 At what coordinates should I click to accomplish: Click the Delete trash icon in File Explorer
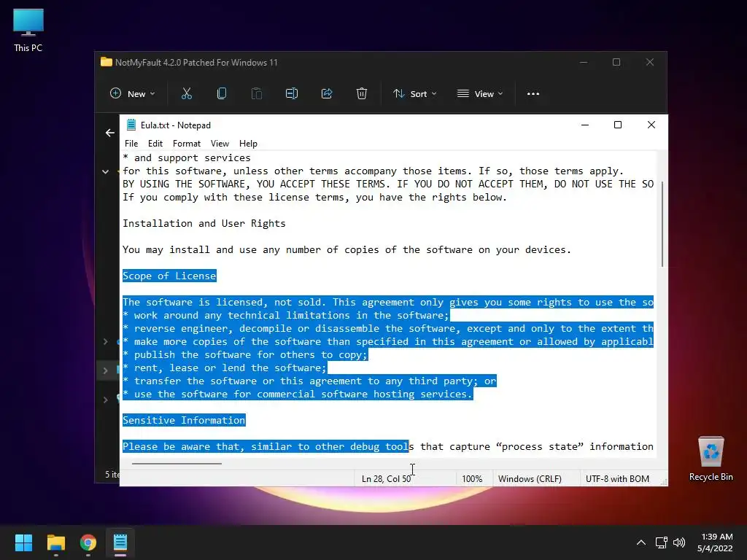tap(362, 94)
